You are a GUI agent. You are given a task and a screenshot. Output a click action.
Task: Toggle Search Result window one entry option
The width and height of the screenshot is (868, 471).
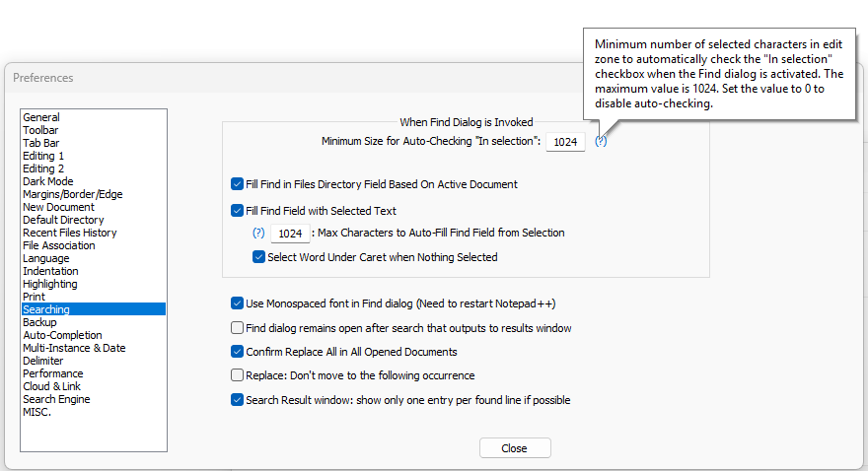[238, 400]
